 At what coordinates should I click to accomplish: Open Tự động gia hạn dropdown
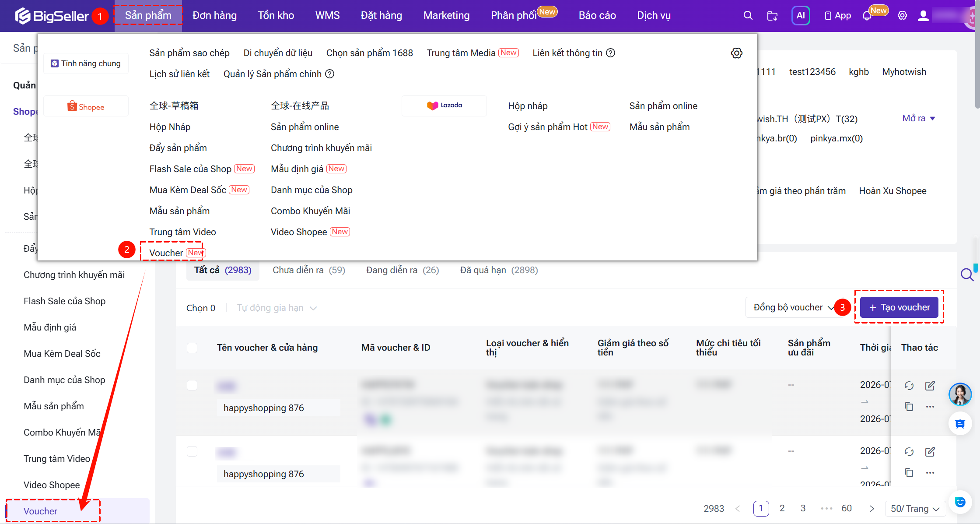tap(277, 308)
